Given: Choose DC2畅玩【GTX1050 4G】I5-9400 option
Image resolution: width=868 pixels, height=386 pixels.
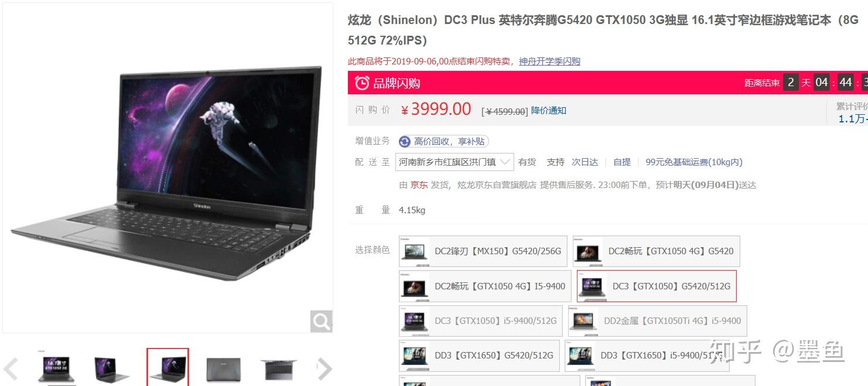Looking at the screenshot, I should pos(485,286).
